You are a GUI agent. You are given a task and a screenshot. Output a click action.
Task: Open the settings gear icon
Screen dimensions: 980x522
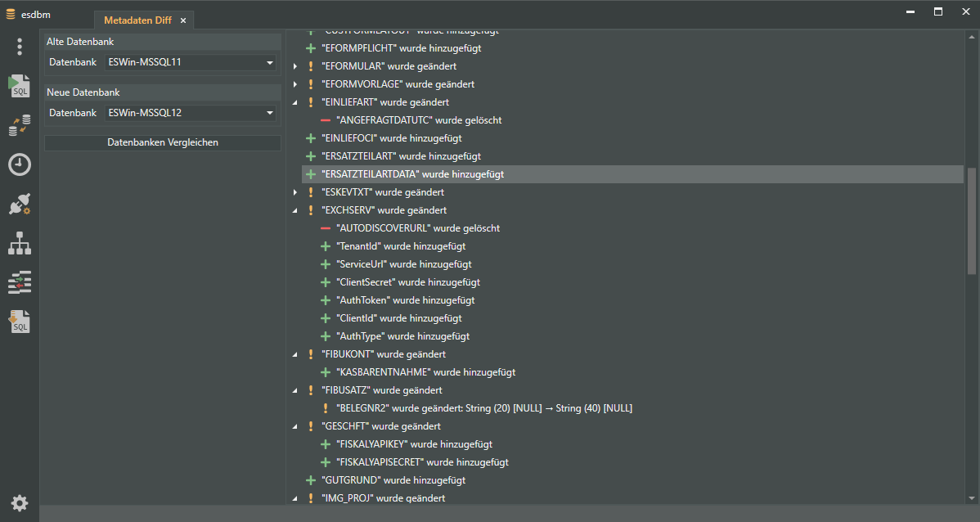pyautogui.click(x=20, y=502)
